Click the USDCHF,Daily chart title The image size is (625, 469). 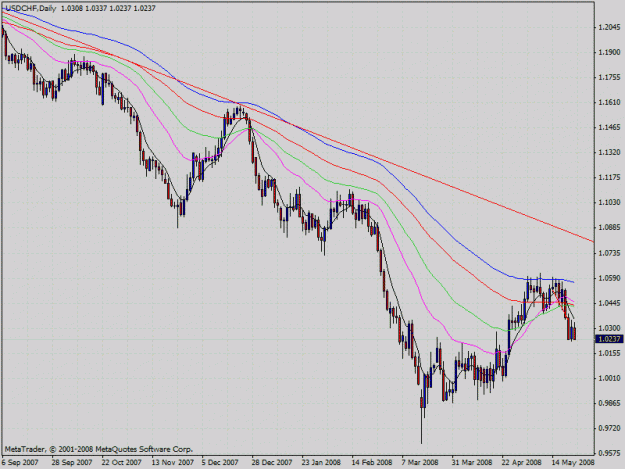30,8
